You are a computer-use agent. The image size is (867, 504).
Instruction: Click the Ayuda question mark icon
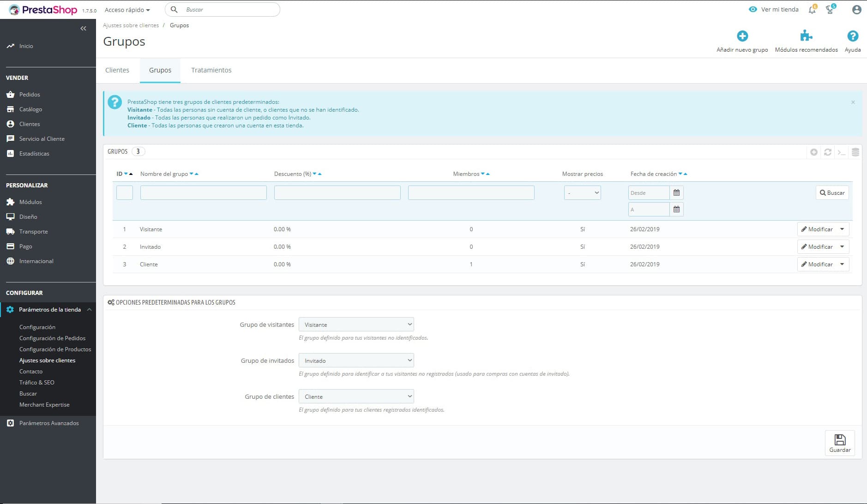coord(852,36)
